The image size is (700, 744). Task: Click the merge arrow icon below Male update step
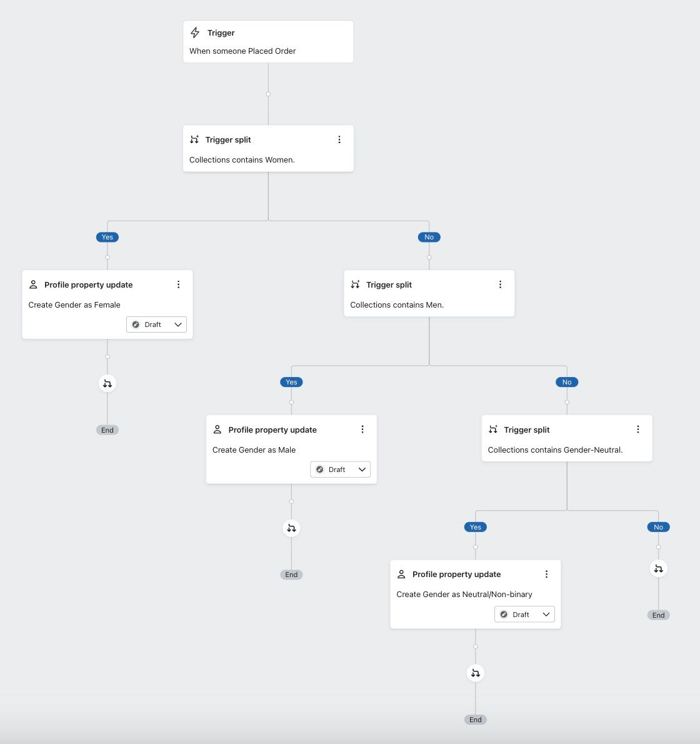pyautogui.click(x=291, y=528)
